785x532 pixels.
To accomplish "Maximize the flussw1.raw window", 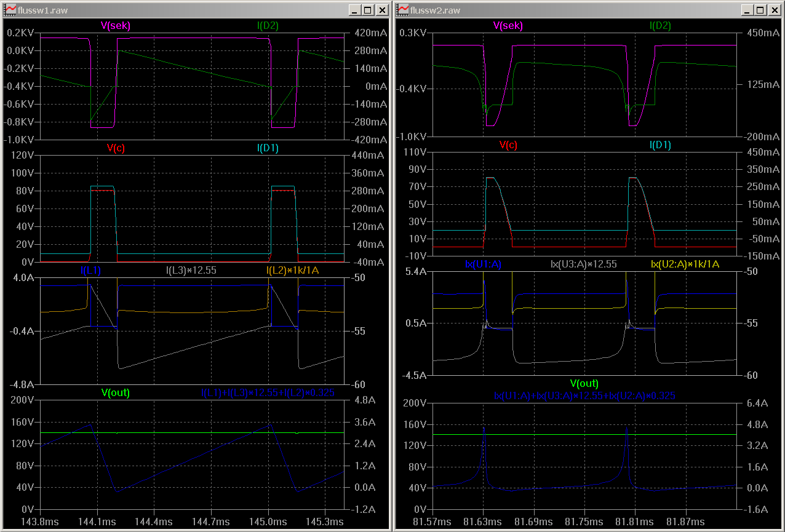I will [367, 10].
